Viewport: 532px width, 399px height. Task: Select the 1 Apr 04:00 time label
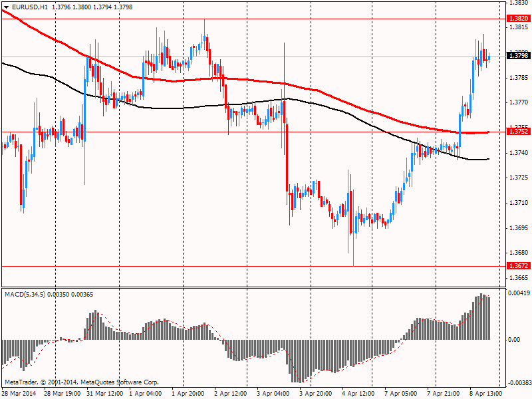(145, 394)
